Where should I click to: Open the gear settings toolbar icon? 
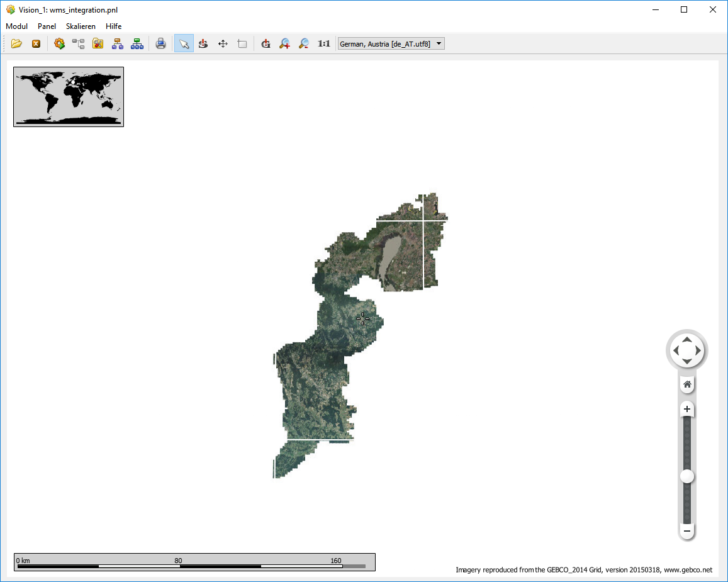tap(59, 43)
